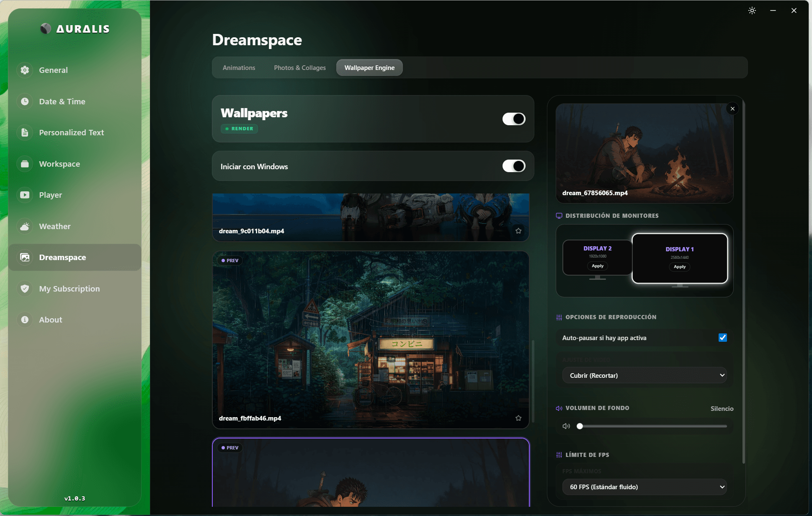The width and height of the screenshot is (812, 516).
Task: Toggle the Wallpapers switch
Action: (514, 119)
